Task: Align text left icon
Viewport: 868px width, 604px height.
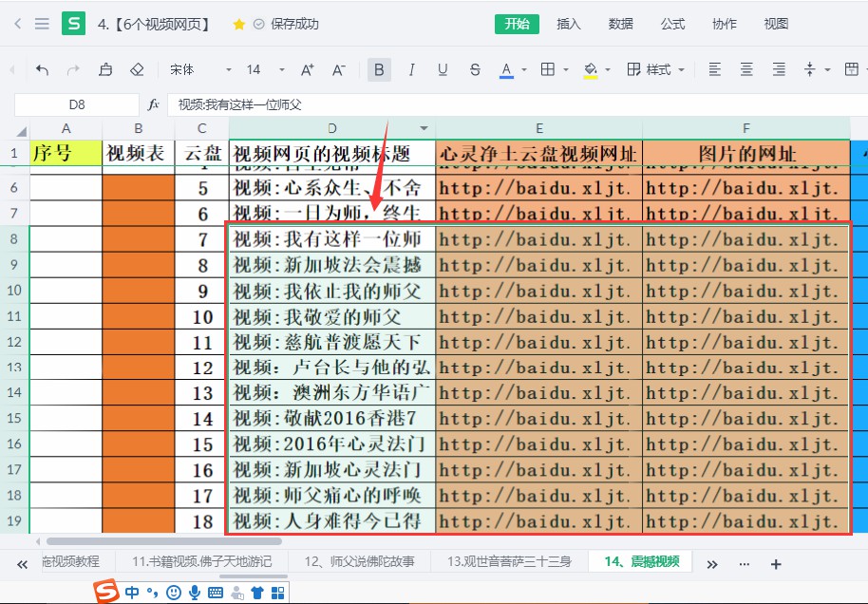Action: tap(715, 69)
